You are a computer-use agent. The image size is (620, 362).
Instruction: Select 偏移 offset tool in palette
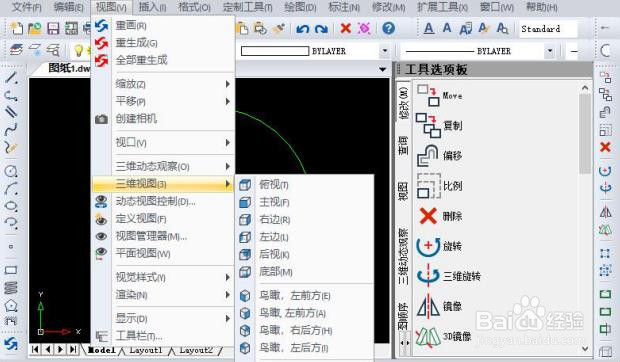439,156
